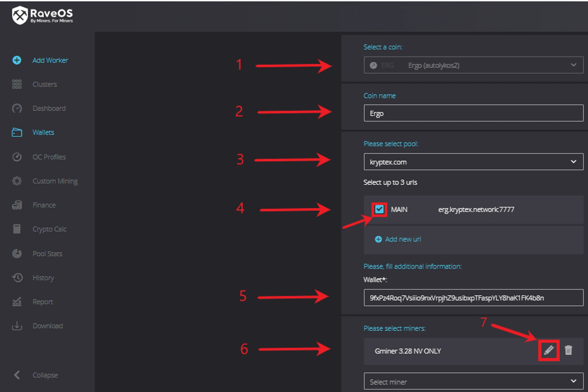
Task: Click the Coin name Ergo field
Action: point(473,113)
